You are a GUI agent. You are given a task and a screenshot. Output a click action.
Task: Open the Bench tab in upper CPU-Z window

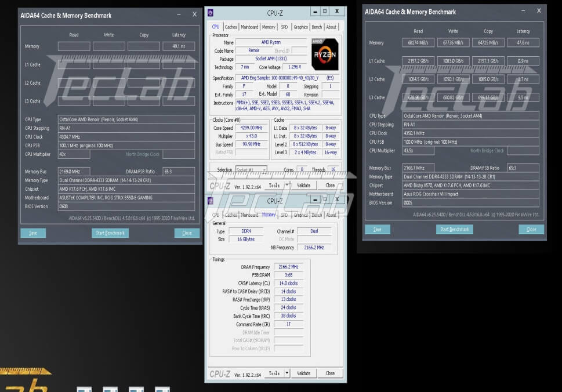point(317,27)
